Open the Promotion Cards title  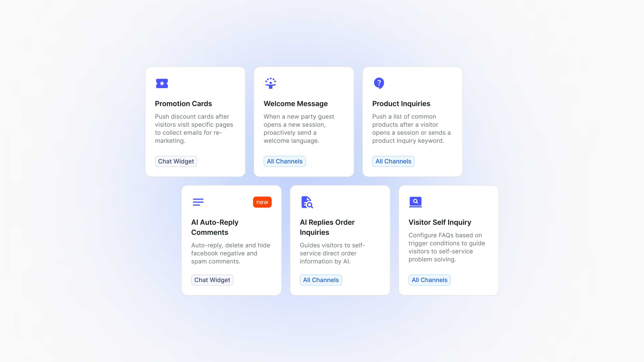click(x=183, y=104)
